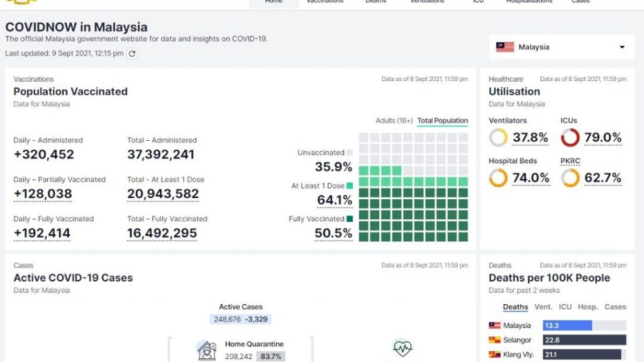Click the Fully Vaccinated legend swatch
This screenshot has width=644, height=362.
[349, 219]
